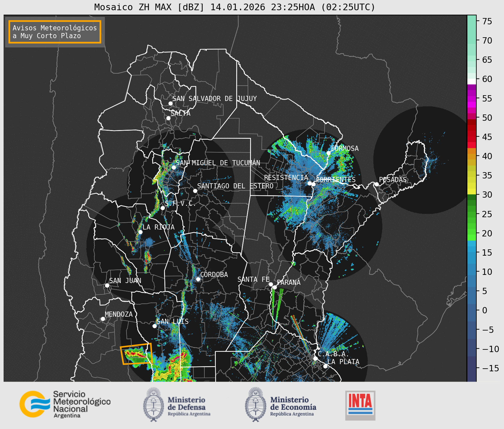
Task: Pick the San Miguel de Tucumán marker dot
Action: click(174, 167)
